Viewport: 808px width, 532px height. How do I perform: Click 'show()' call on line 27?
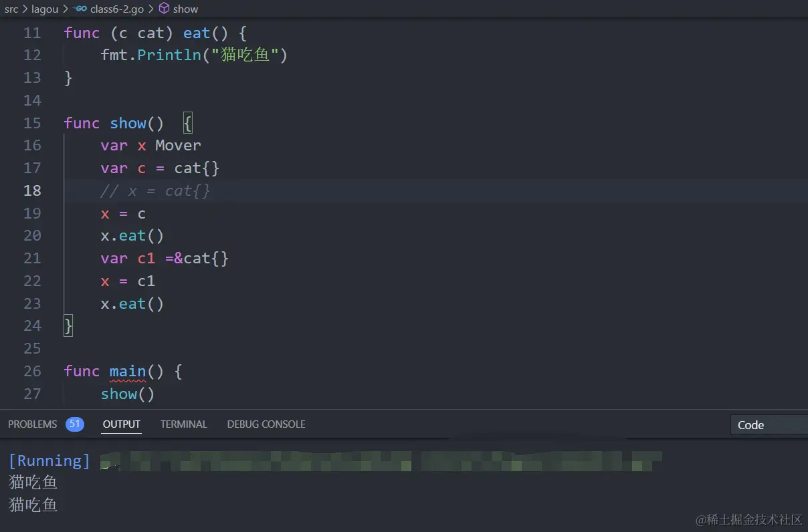[128, 394]
